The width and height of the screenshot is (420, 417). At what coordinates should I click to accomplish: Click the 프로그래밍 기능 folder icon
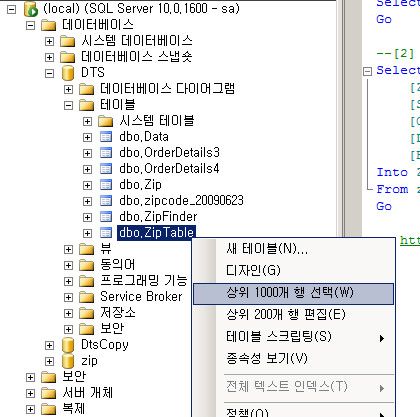(x=87, y=281)
